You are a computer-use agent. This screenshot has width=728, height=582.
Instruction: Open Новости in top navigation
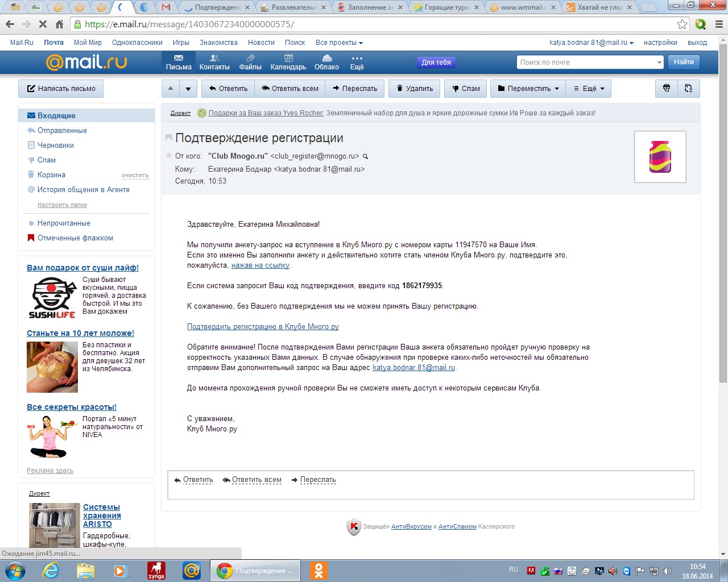261,43
